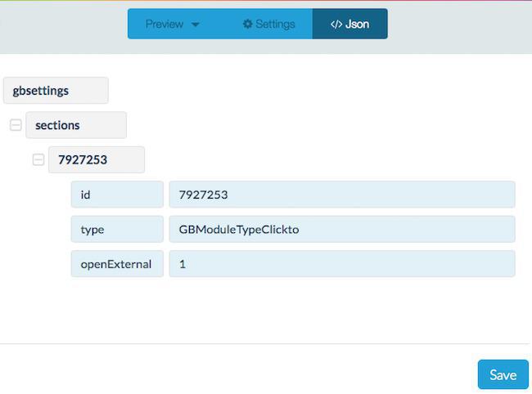Screen dimensions: 532x394
Task: Click the code brackets icon on Json tab
Action: [336, 25]
